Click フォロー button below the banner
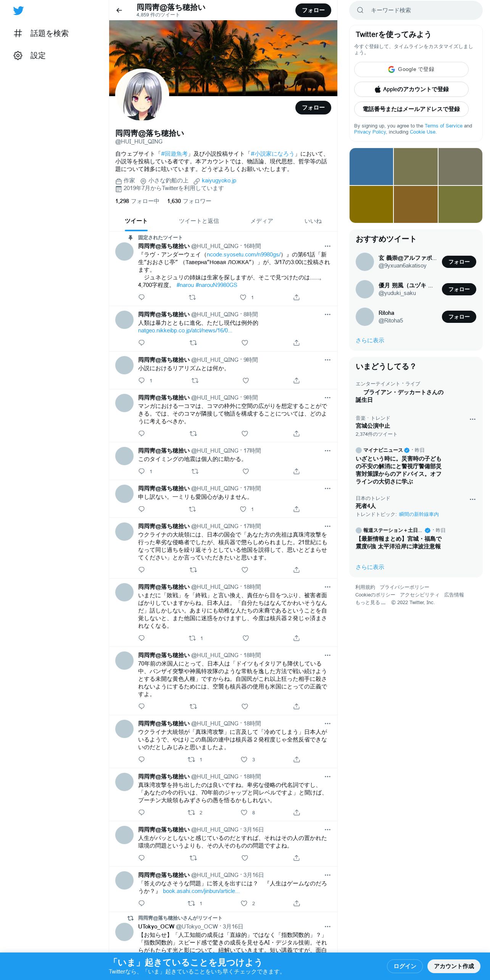The height and width of the screenshot is (980, 490). (313, 108)
